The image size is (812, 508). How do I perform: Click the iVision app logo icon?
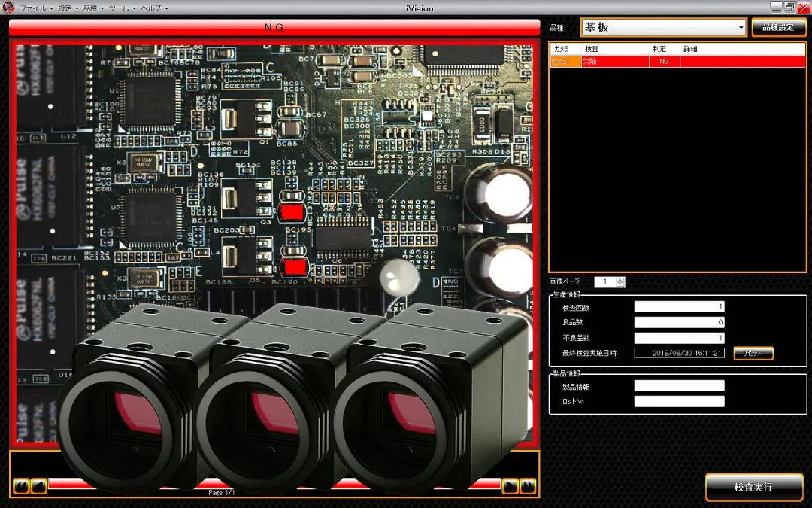(x=8, y=8)
